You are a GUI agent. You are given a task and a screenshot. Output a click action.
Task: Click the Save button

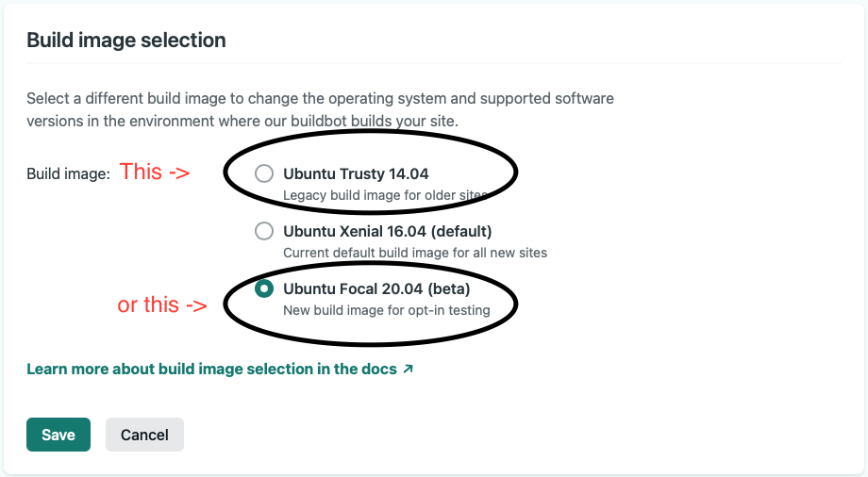(58, 435)
